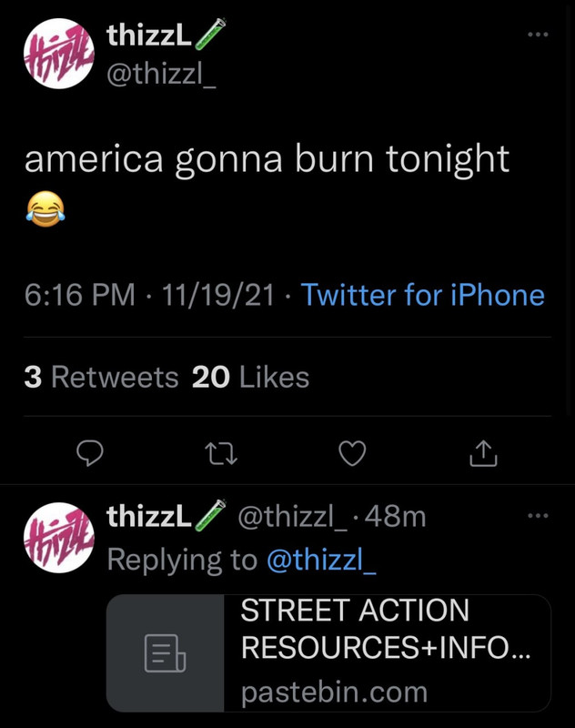
Task: View the 20 Likes list
Action: (x=251, y=377)
